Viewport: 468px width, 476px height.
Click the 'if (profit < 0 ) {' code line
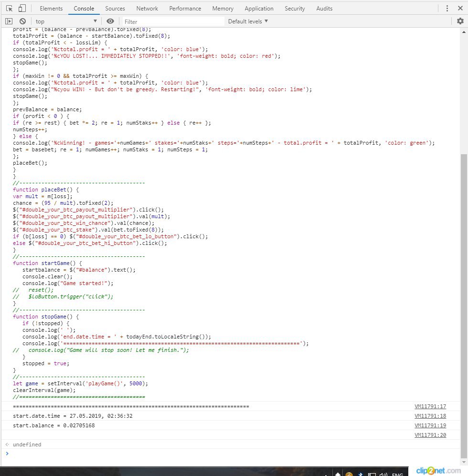coord(41,116)
